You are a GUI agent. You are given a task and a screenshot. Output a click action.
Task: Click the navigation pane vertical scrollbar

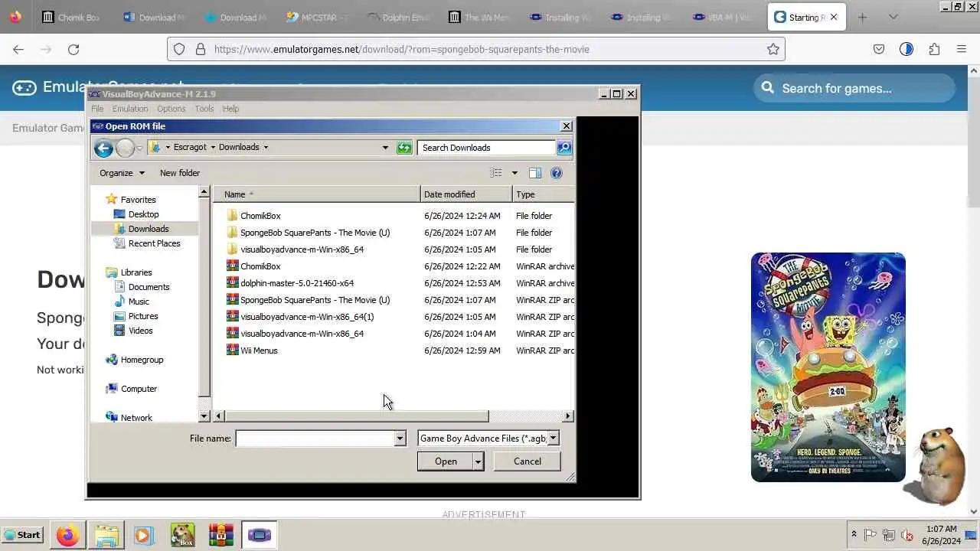[204, 297]
